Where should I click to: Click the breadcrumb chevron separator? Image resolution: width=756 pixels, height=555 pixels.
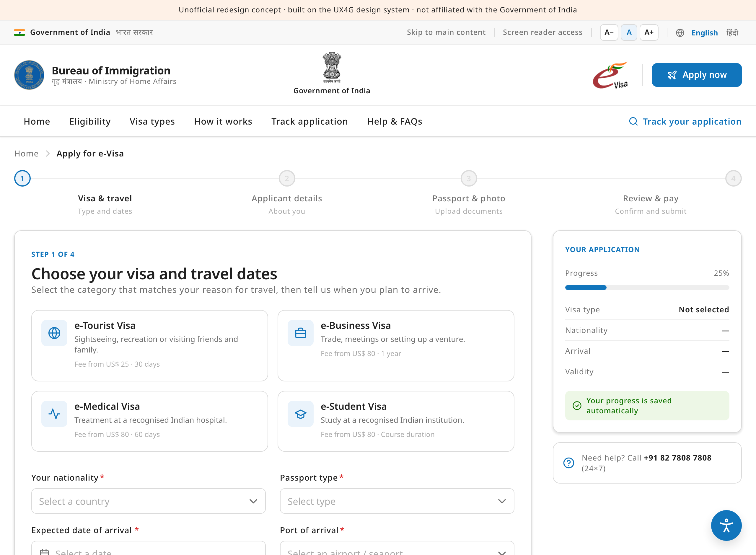(x=47, y=154)
